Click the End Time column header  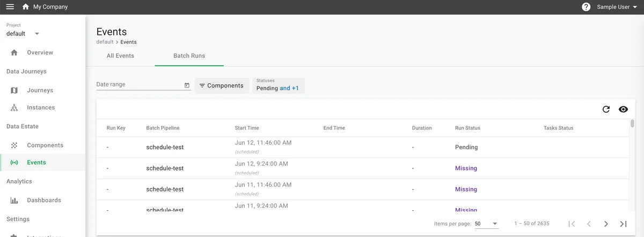point(334,128)
